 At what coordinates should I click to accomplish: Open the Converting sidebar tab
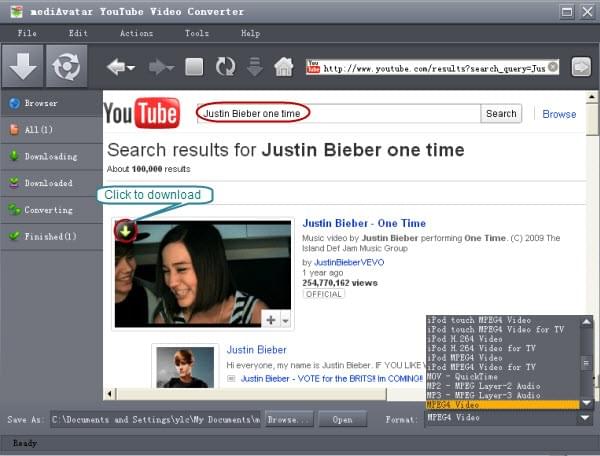[x=52, y=210]
